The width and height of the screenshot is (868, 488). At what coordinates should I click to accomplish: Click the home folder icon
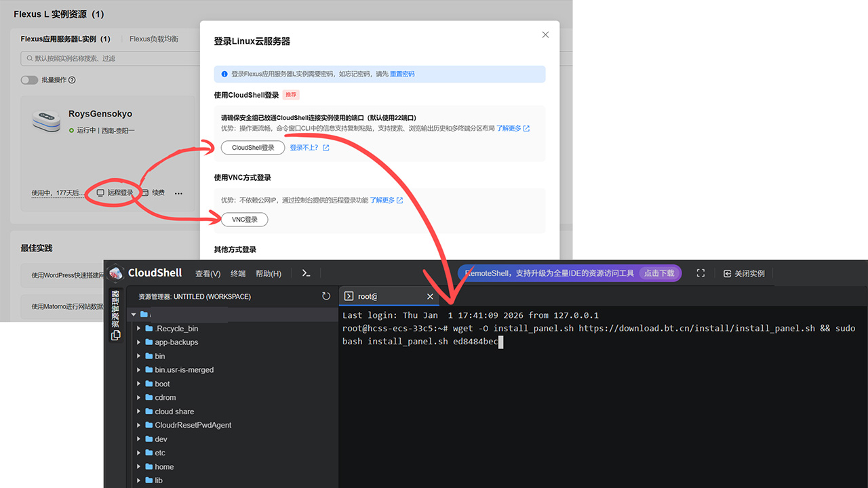coord(148,466)
